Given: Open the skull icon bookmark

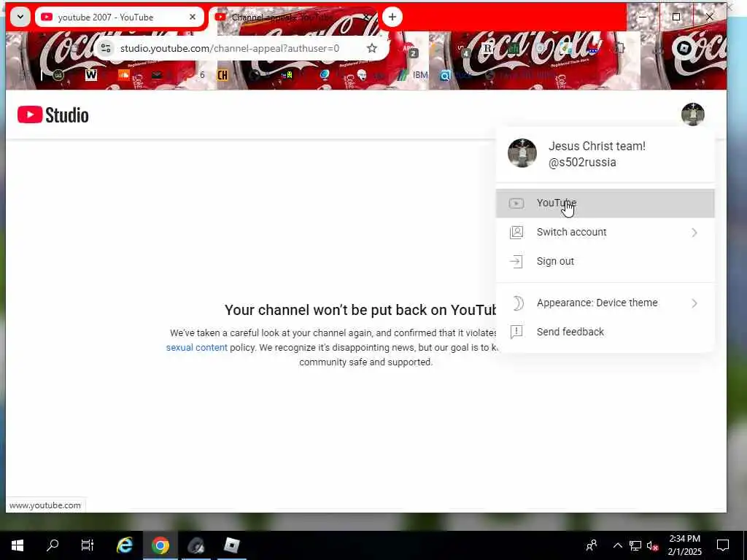Looking at the screenshot, I should [x=362, y=75].
